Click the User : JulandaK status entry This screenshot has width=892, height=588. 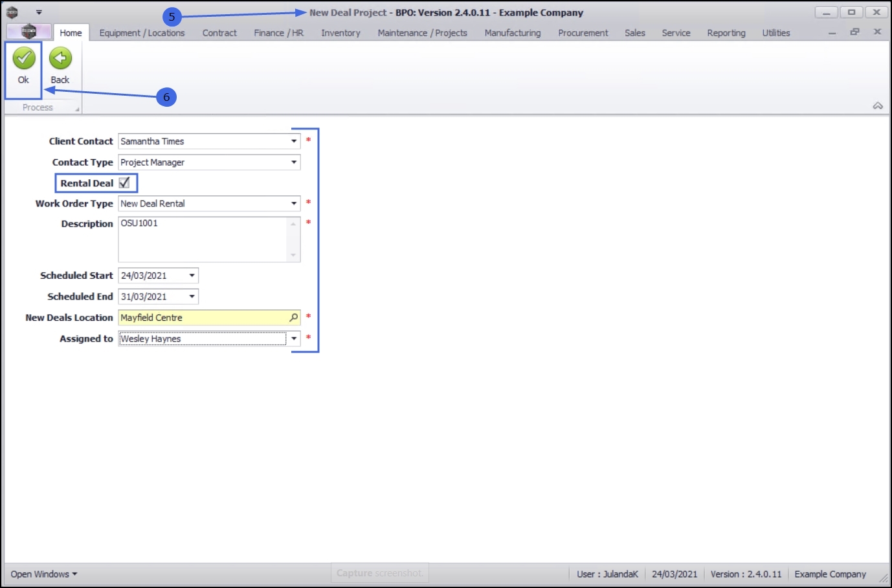click(x=607, y=574)
